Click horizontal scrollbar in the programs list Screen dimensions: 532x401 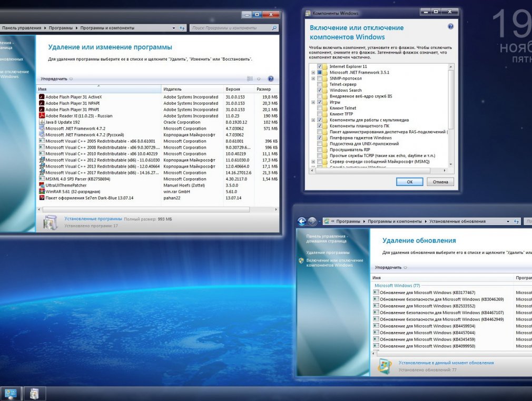tap(146, 210)
